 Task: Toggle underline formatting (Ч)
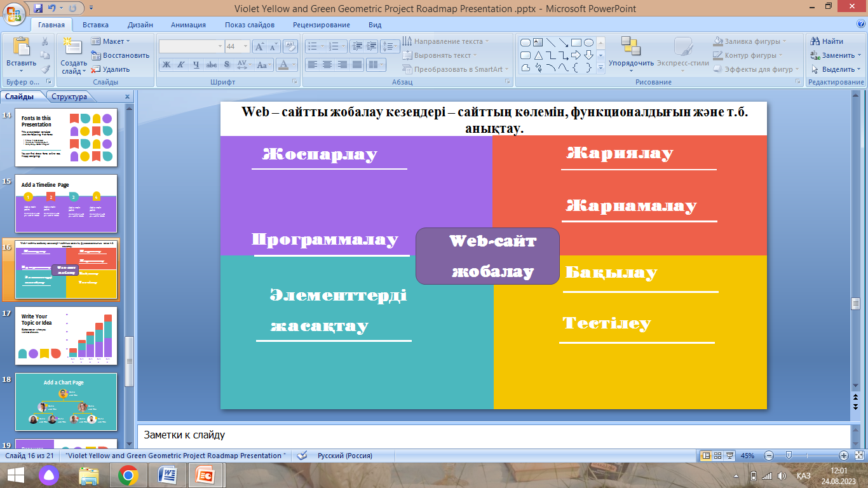pos(196,64)
